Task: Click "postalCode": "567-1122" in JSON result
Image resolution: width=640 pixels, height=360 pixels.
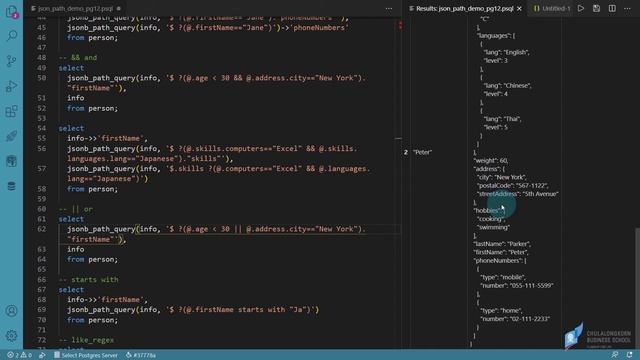Action: coord(513,185)
